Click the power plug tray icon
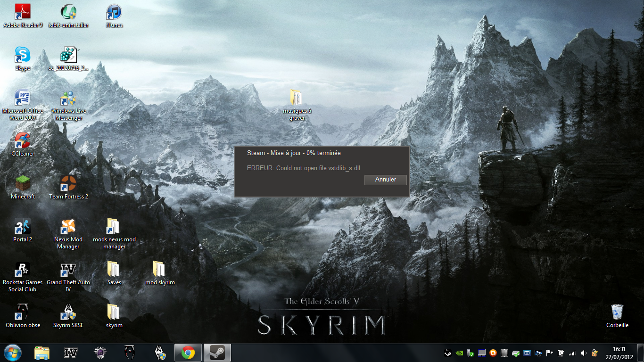The image size is (644, 362). click(x=561, y=353)
